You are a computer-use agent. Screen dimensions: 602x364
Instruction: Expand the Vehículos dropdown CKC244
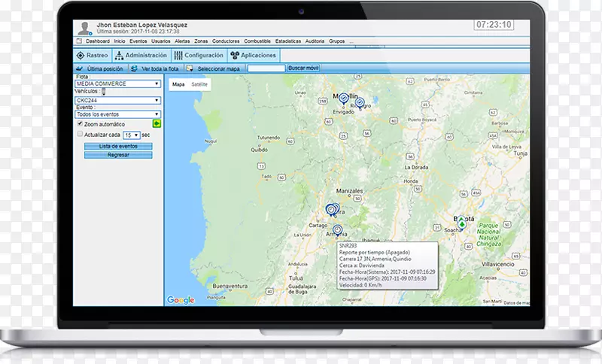pyautogui.click(x=118, y=100)
